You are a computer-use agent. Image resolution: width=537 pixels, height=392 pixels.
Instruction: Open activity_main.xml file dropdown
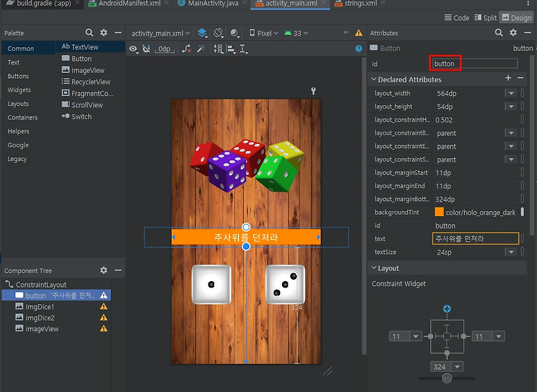[160, 33]
